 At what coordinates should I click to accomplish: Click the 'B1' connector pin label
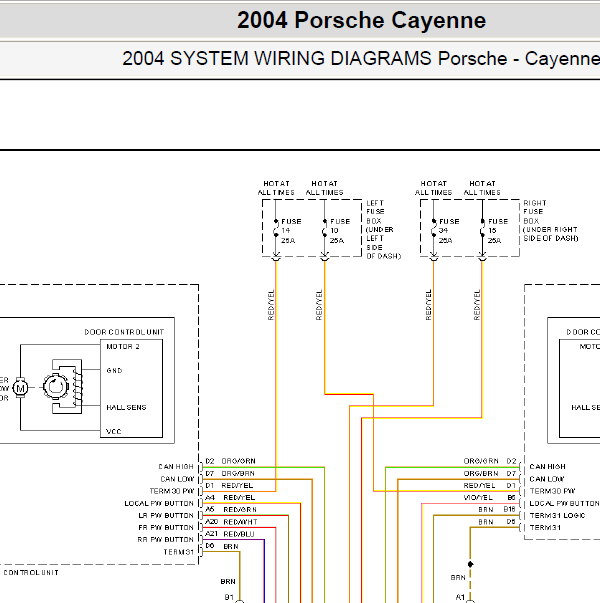[x=229, y=597]
